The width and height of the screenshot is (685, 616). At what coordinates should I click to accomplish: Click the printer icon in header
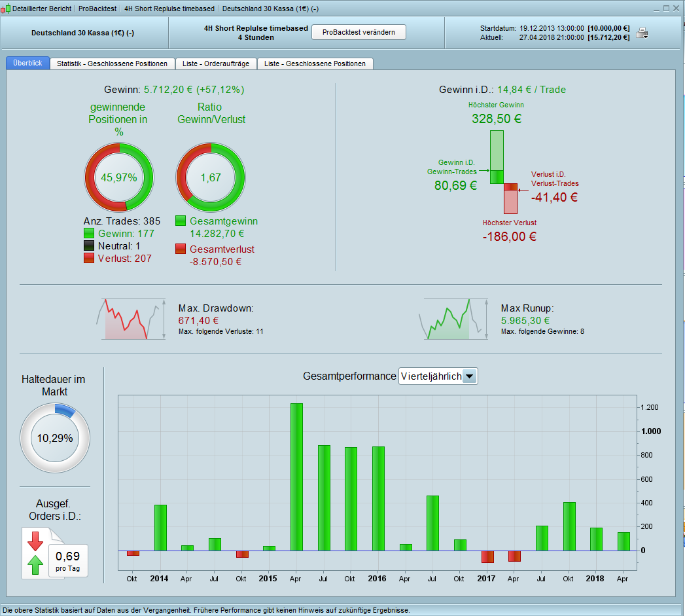pyautogui.click(x=642, y=33)
